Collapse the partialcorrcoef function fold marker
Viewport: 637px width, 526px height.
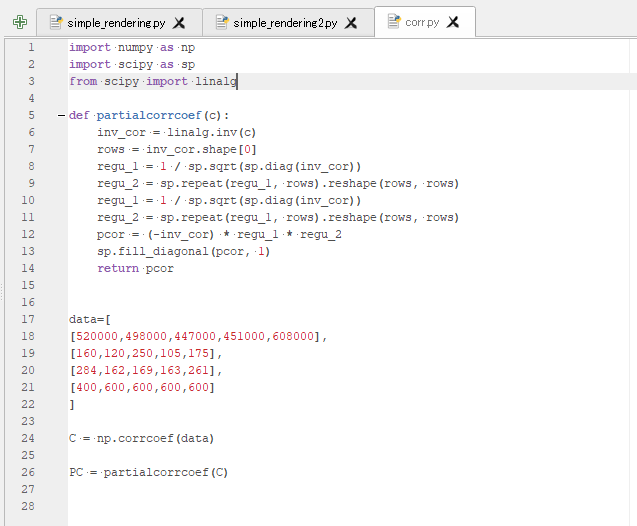(61, 116)
